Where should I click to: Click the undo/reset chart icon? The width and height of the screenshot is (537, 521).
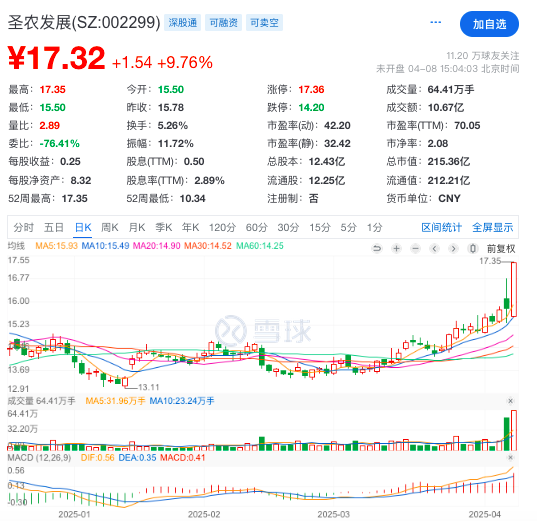coord(377,248)
